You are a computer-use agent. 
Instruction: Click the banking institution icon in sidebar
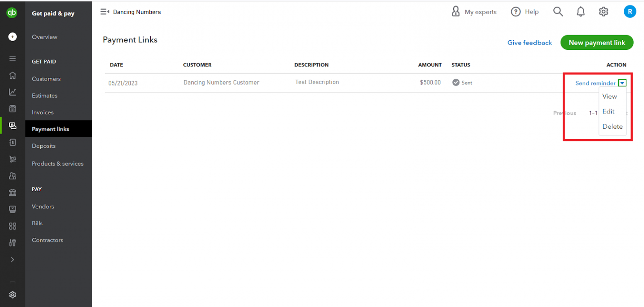[x=13, y=193]
